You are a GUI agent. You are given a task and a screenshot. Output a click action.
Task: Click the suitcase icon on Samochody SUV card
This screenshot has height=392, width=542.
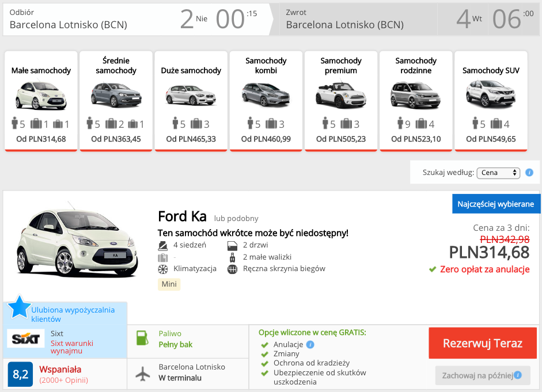pos(496,123)
